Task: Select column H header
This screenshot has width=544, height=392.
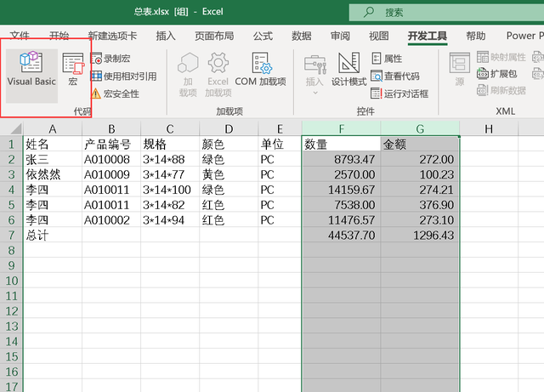Action: click(489, 128)
